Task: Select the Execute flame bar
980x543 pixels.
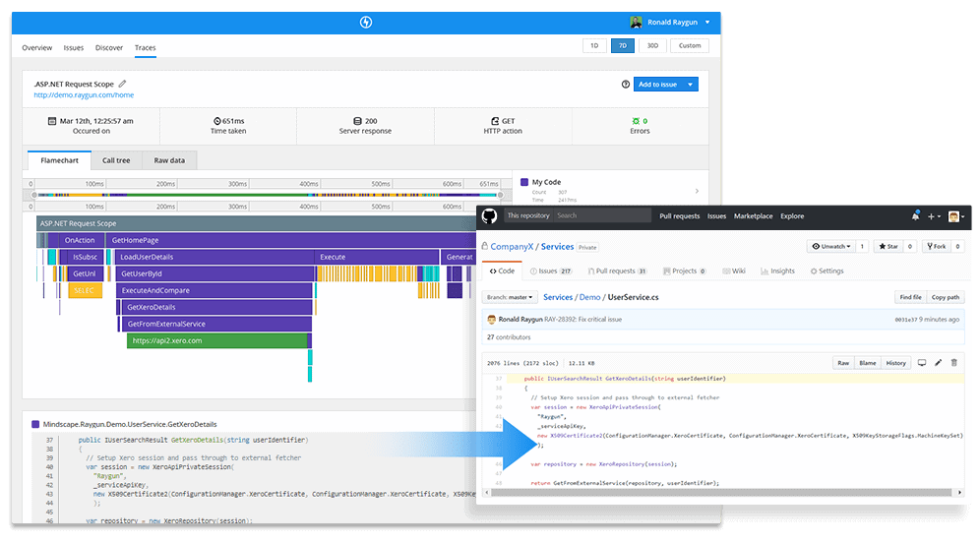Action: [x=377, y=257]
